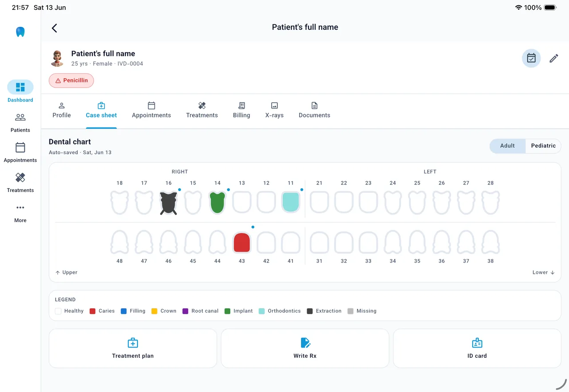This screenshot has height=392, width=569.
Task: Select tooth 12 on the chart
Action: (266, 203)
